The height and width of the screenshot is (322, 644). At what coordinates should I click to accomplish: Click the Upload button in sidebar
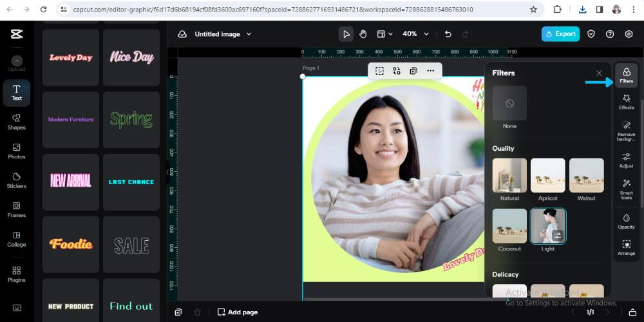[17, 64]
